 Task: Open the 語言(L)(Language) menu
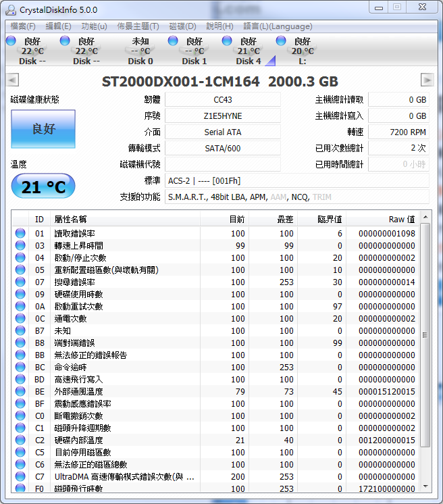[x=278, y=26]
